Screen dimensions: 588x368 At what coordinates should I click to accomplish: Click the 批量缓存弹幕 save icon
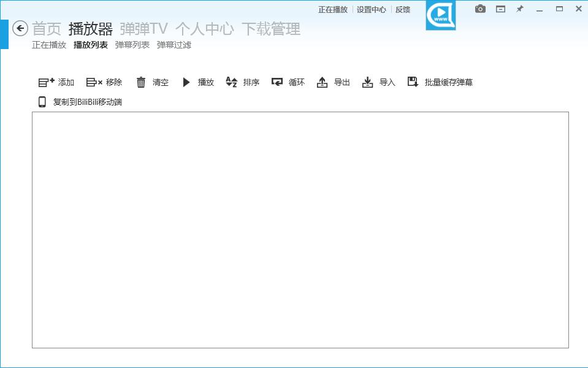[x=413, y=82]
